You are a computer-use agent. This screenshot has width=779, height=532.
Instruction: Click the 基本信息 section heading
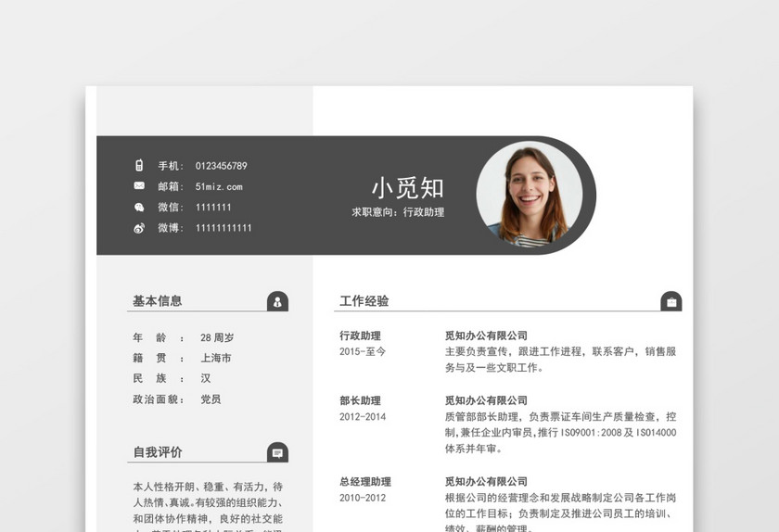(x=157, y=301)
